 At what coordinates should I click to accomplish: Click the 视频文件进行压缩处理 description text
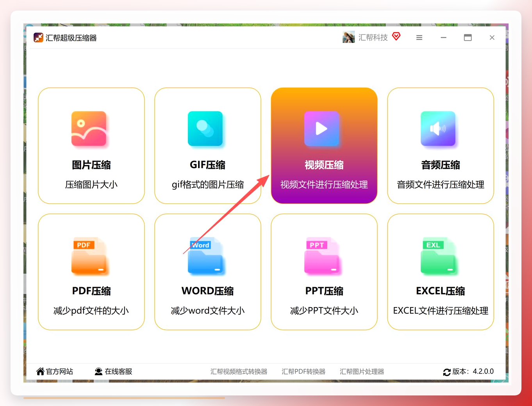(x=324, y=184)
